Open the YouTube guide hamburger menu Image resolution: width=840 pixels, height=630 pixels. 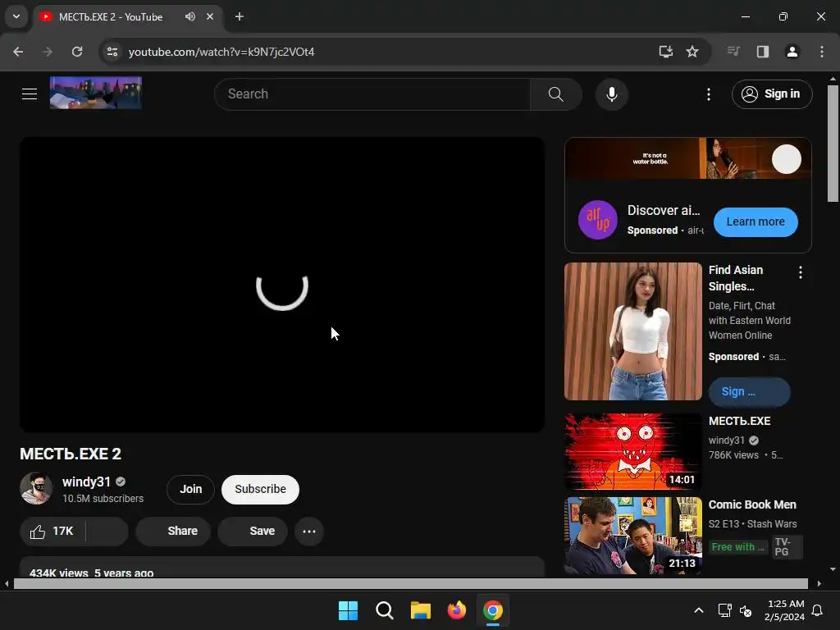30,94
